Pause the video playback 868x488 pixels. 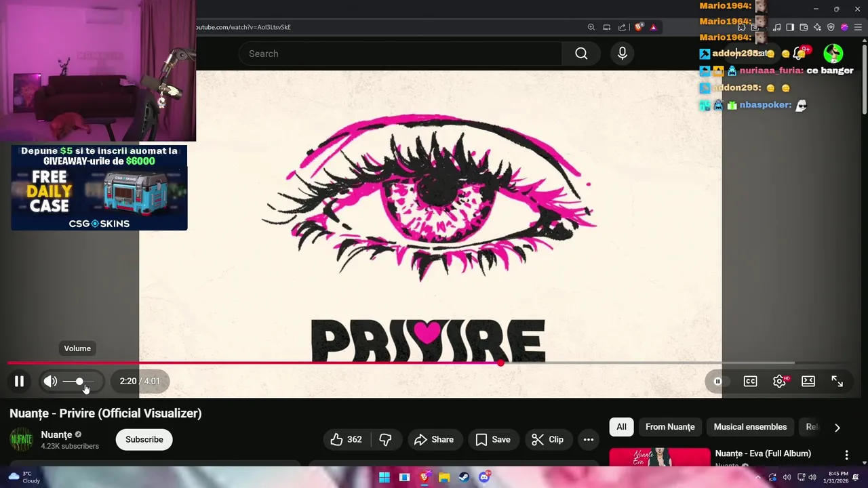coord(19,381)
